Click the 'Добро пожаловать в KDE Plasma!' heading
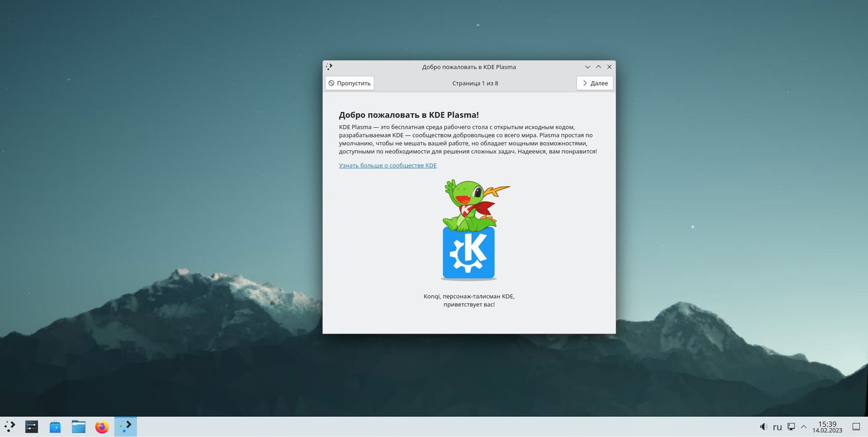 coord(409,114)
